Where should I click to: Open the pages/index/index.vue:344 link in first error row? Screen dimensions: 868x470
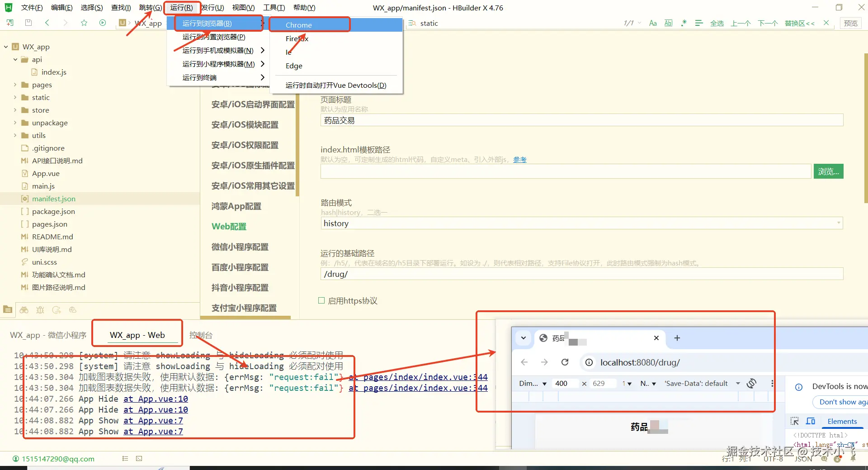click(418, 377)
